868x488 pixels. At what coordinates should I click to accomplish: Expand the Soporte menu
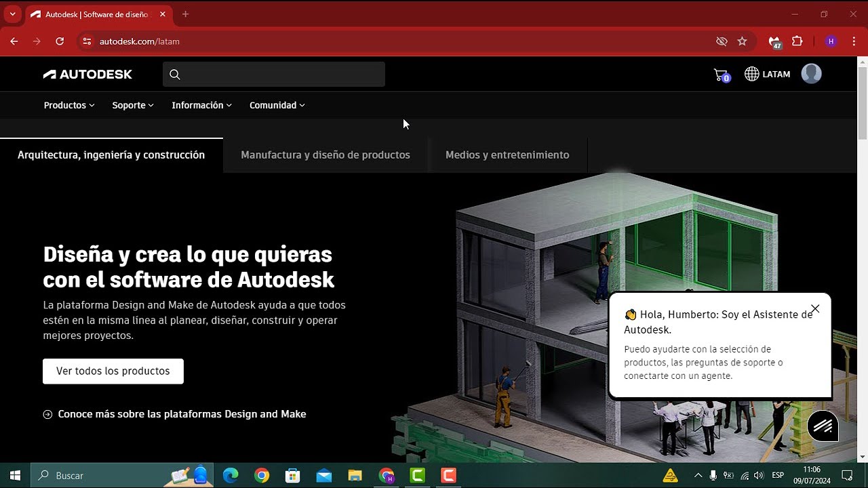[133, 105]
